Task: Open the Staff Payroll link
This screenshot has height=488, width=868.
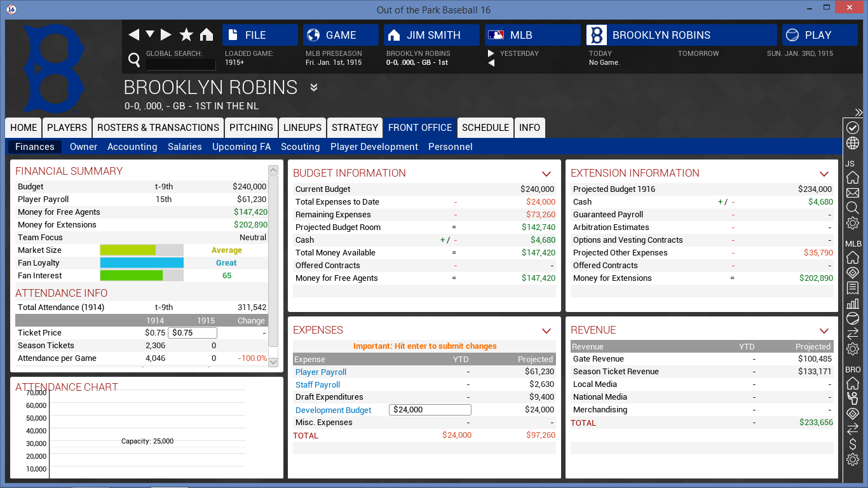Action: click(x=318, y=385)
